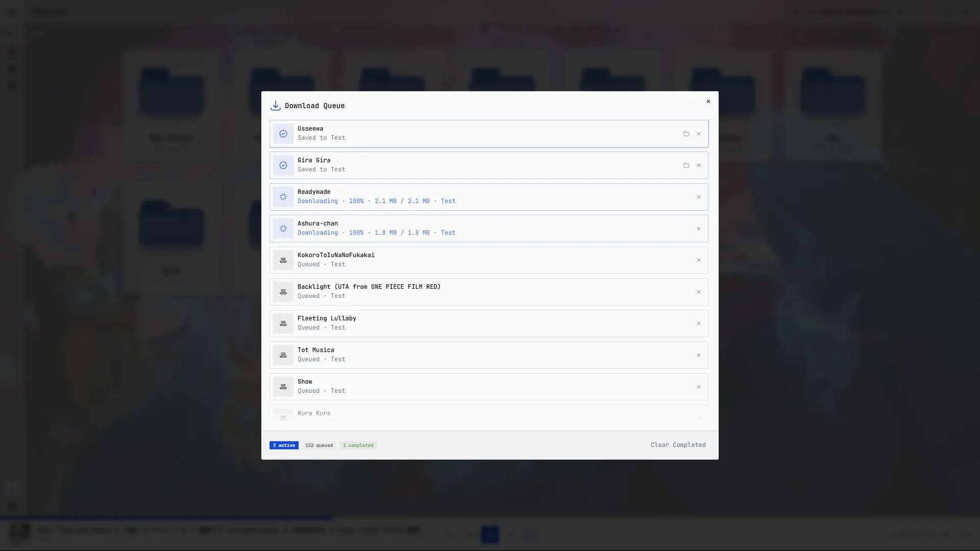Cancel the Ashura-chan download
The width and height of the screenshot is (980, 551).
point(698,229)
